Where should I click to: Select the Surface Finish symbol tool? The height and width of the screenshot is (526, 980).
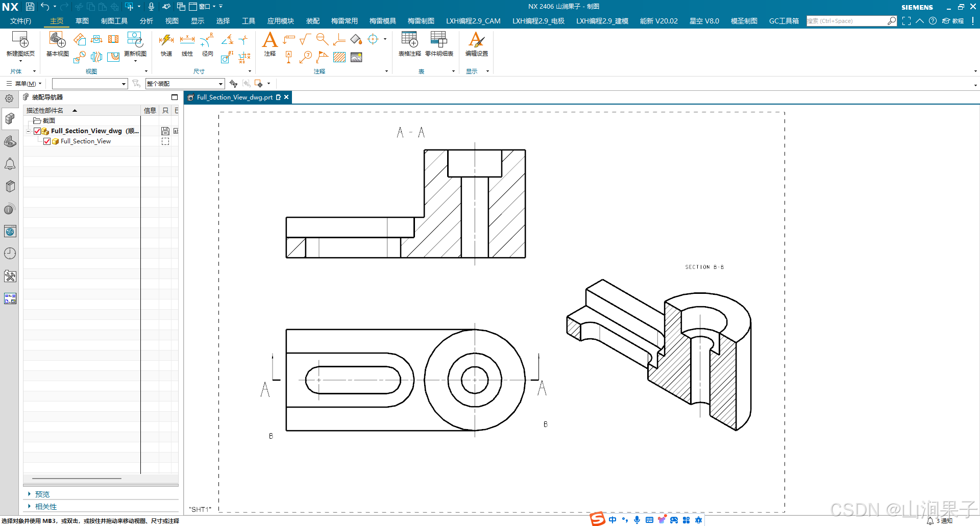click(x=305, y=39)
